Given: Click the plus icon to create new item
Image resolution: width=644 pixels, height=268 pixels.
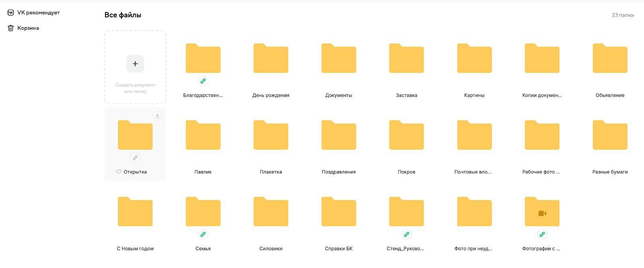Looking at the screenshot, I should 135,64.
